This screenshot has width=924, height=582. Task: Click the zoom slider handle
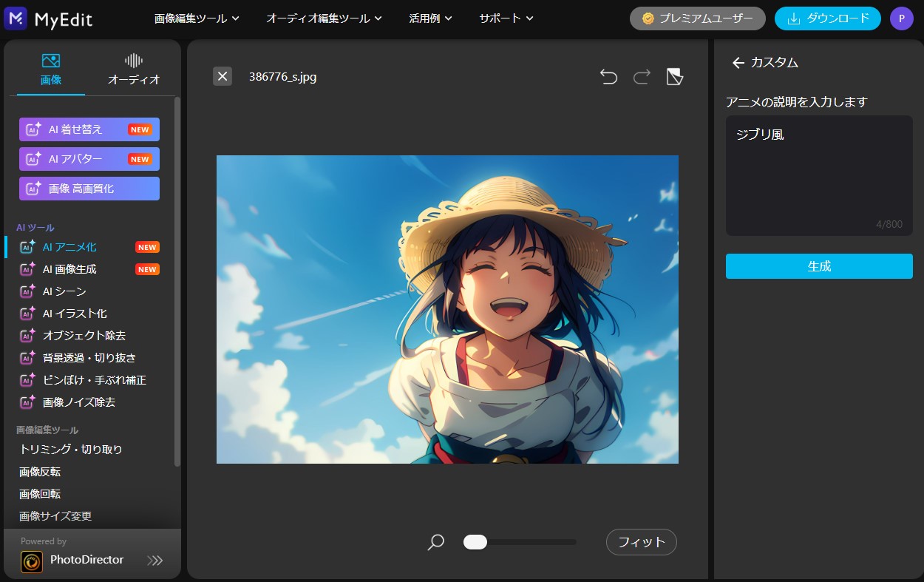(x=475, y=542)
